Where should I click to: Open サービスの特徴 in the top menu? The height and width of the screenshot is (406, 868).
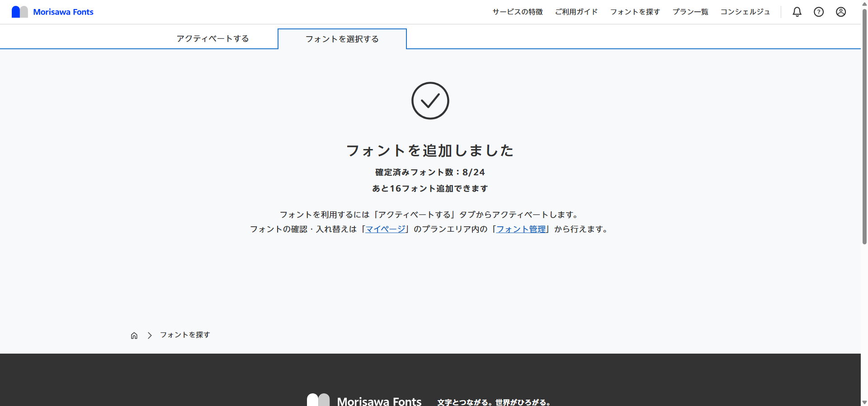point(518,12)
